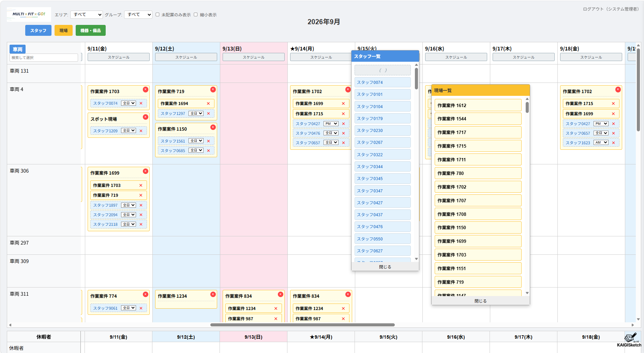Image resolution: width=644 pixels, height=353 pixels.
Task: Change スタッフ2094 全日 dropdown
Action: pos(129,215)
